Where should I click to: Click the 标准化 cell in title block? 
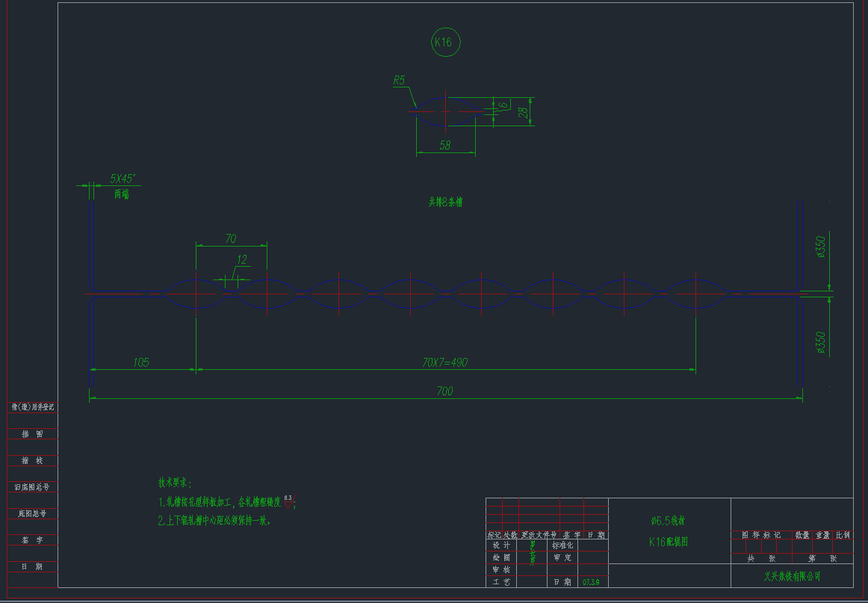(562, 545)
